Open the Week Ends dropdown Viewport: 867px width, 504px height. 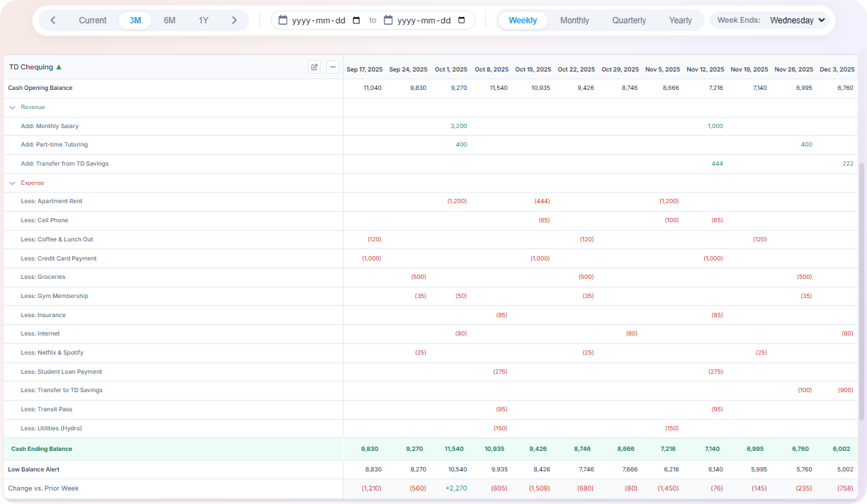(x=797, y=21)
